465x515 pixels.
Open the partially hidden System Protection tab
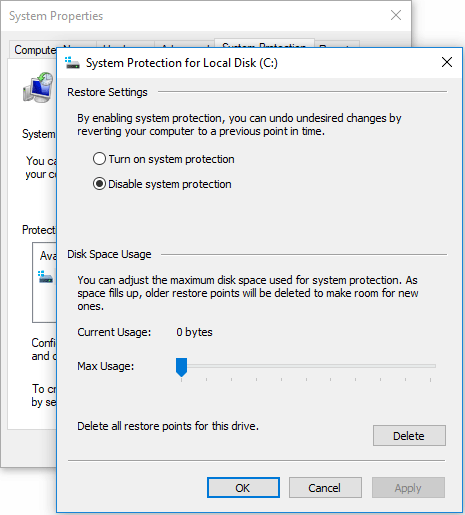[264, 43]
